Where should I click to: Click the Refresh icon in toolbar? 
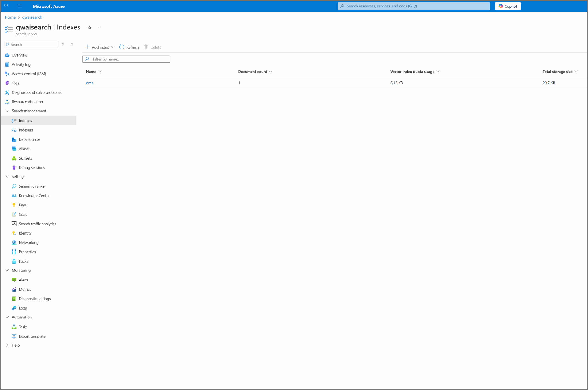[122, 47]
